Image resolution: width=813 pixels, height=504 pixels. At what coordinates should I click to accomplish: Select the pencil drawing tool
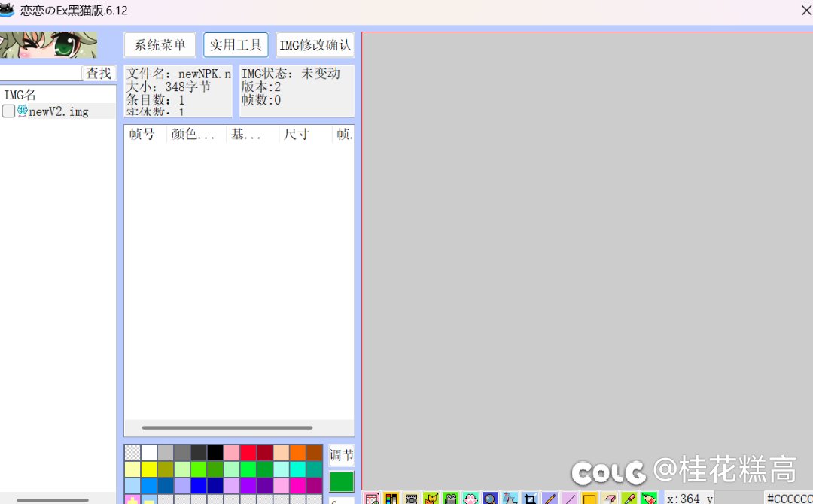click(550, 498)
